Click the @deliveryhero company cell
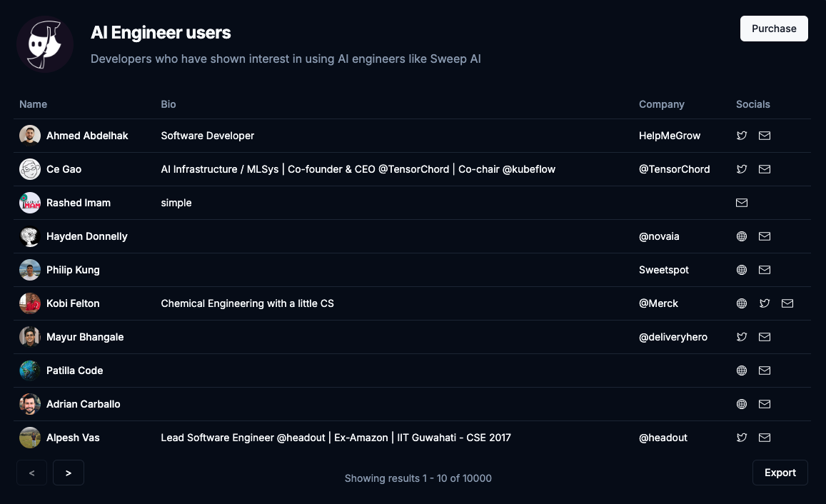Screen dimensions: 826x504 [x=673, y=337]
